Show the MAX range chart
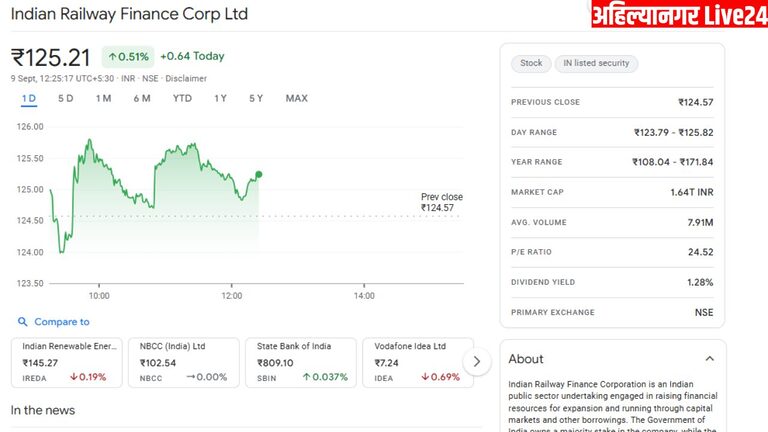768x432 pixels. pos(296,98)
